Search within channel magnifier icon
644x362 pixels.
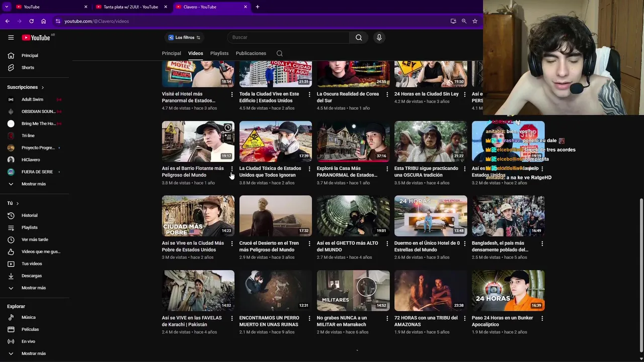coord(280,53)
